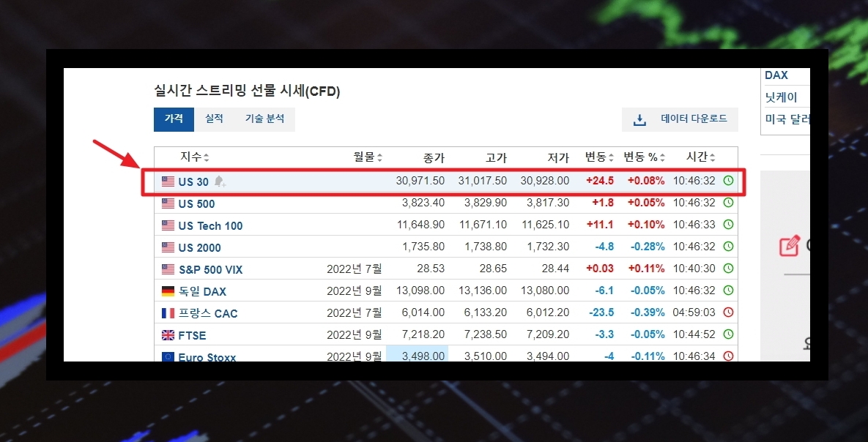Viewport: 868px width, 442px height.
Task: Click the US flag beside US 500
Action: [168, 203]
